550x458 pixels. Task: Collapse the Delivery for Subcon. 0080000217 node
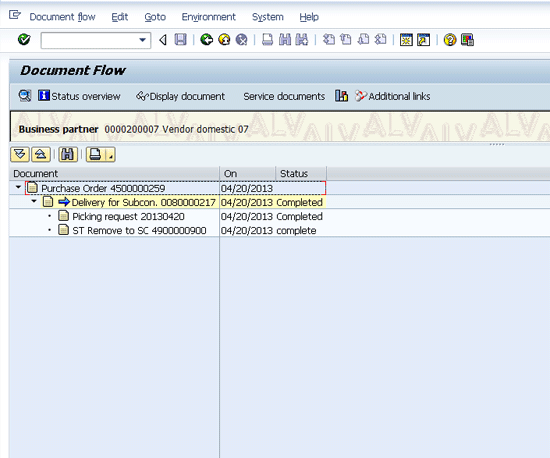coord(34,202)
